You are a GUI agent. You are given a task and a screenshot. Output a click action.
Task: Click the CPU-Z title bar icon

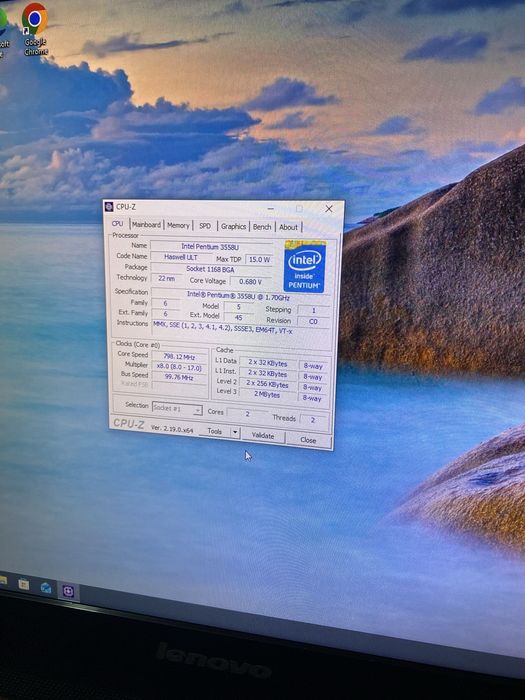pyautogui.click(x=108, y=207)
